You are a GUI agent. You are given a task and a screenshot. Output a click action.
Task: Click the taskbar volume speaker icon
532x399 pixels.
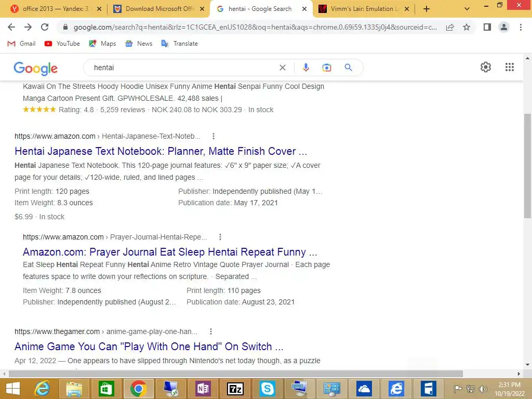tap(483, 389)
